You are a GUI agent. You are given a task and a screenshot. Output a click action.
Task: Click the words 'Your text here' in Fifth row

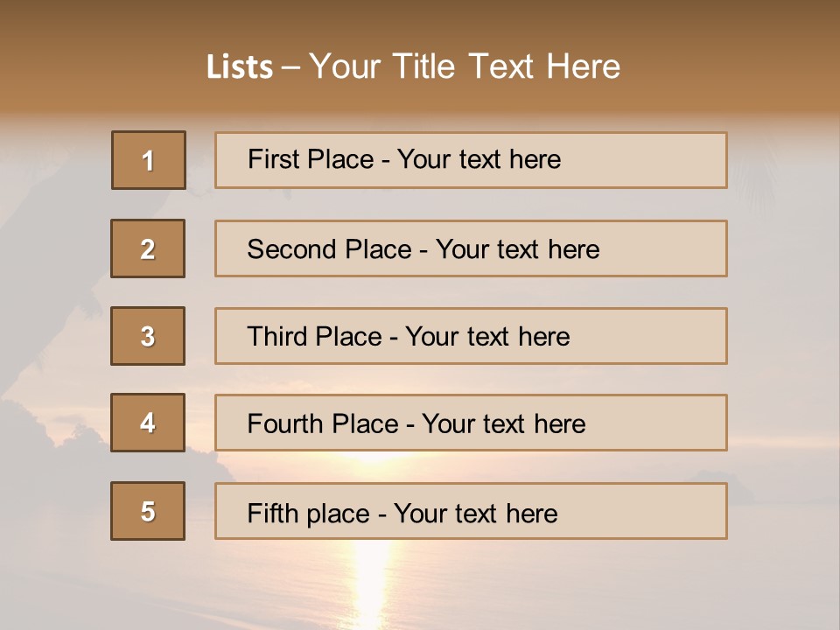coord(475,513)
